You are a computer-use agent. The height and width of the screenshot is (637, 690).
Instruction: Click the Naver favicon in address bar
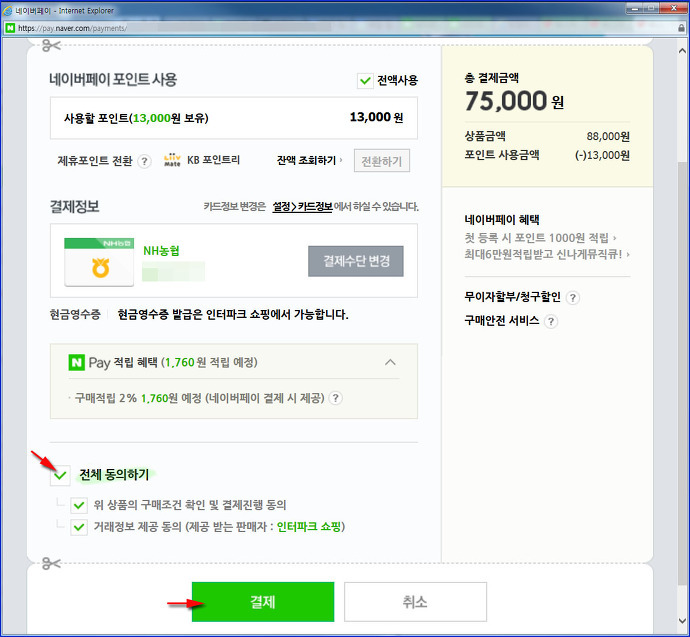(10, 28)
